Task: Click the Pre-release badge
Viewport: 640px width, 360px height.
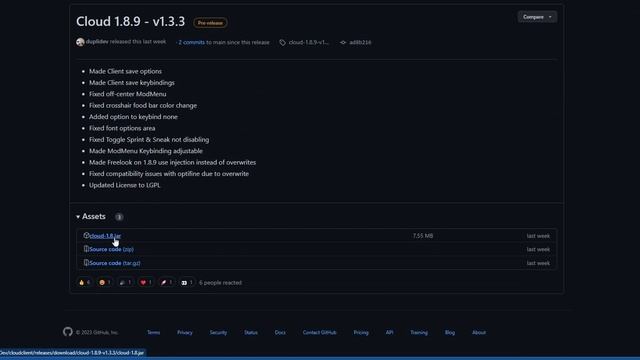Action: (210, 23)
